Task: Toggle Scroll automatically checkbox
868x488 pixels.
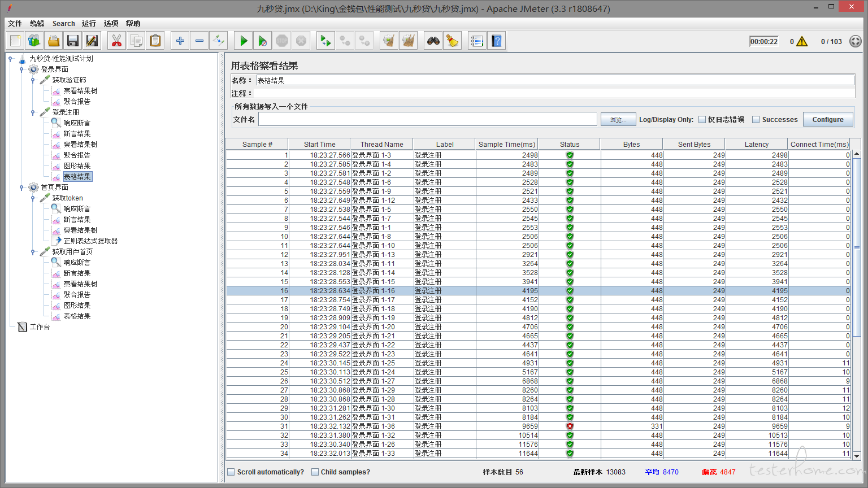Action: click(x=231, y=472)
